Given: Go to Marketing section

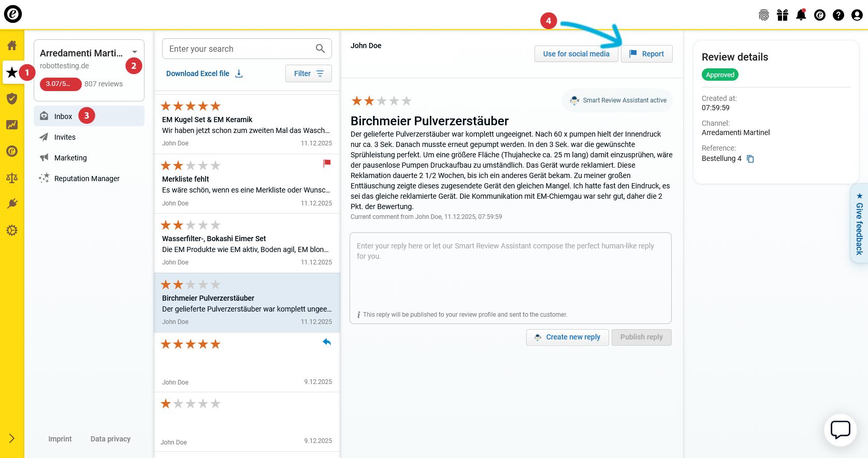Looking at the screenshot, I should [x=70, y=158].
